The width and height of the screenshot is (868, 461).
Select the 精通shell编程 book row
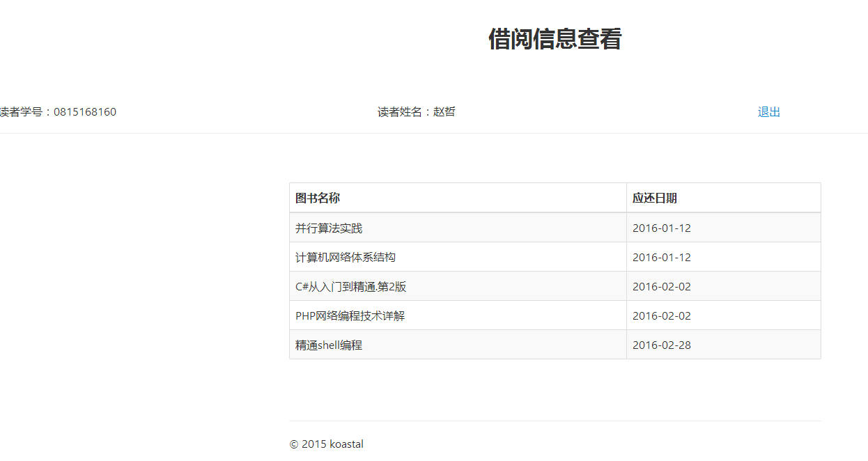point(329,345)
